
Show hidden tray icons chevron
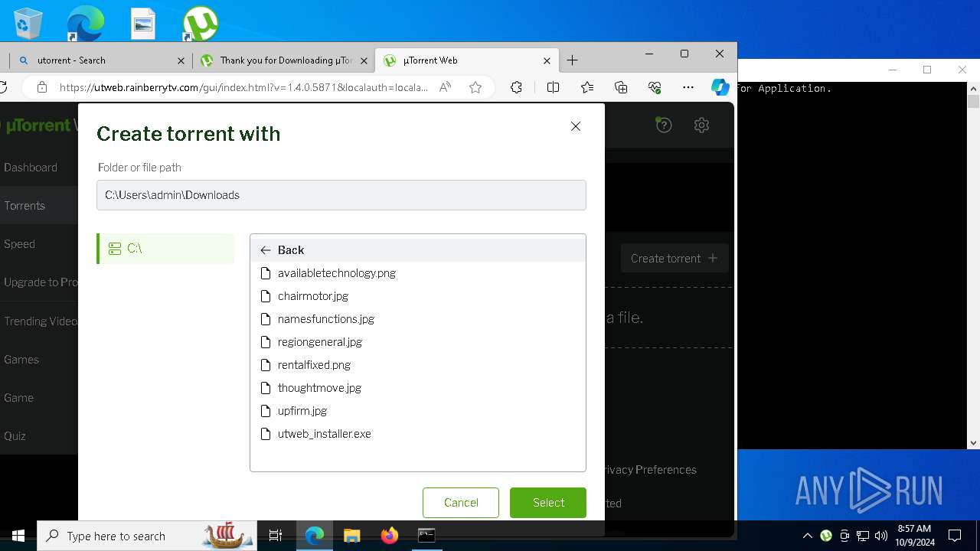coord(807,536)
